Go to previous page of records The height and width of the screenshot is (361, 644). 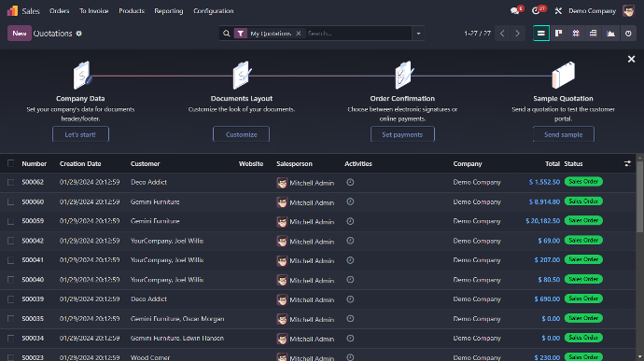click(502, 34)
